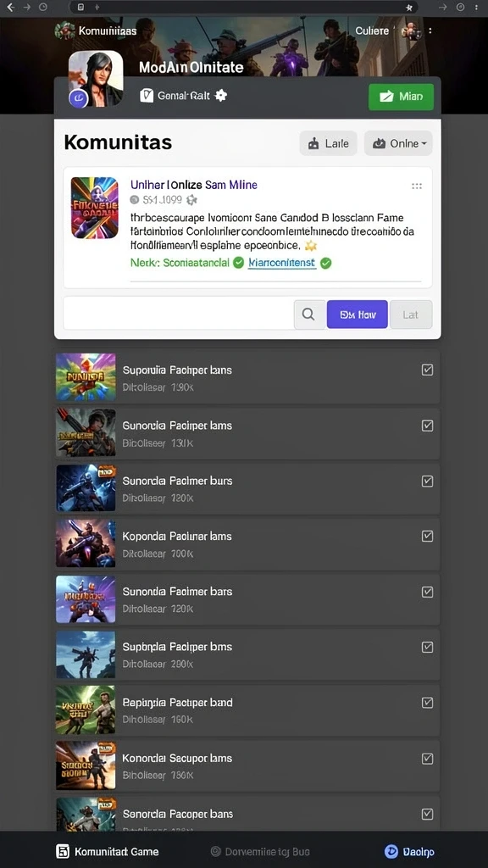This screenshot has height=868, width=488.
Task: Click the browser forward arrow
Action: pyautogui.click(x=26, y=7)
